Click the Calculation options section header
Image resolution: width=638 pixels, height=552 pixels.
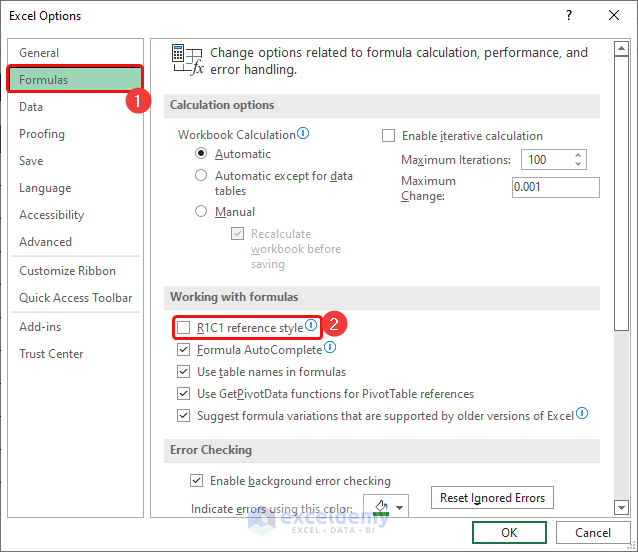point(382,105)
